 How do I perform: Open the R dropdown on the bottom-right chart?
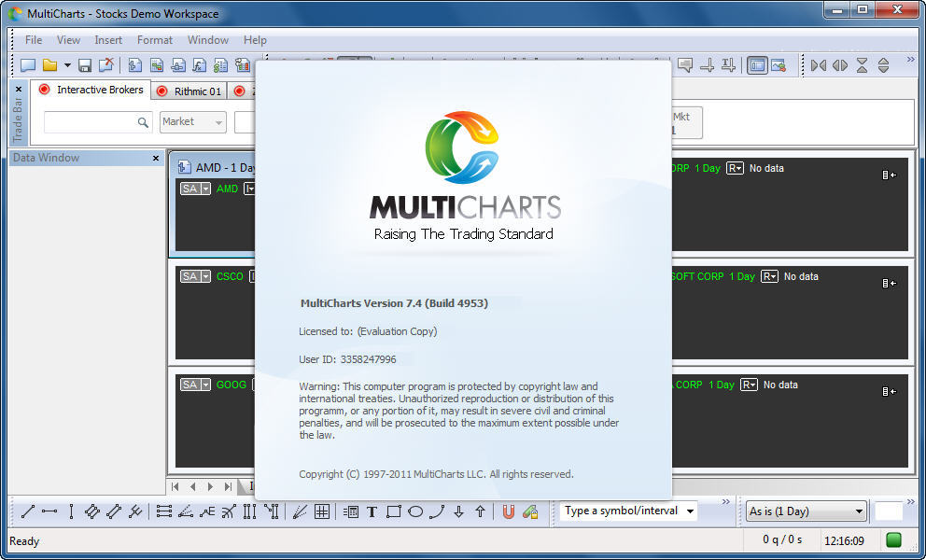[x=749, y=385]
